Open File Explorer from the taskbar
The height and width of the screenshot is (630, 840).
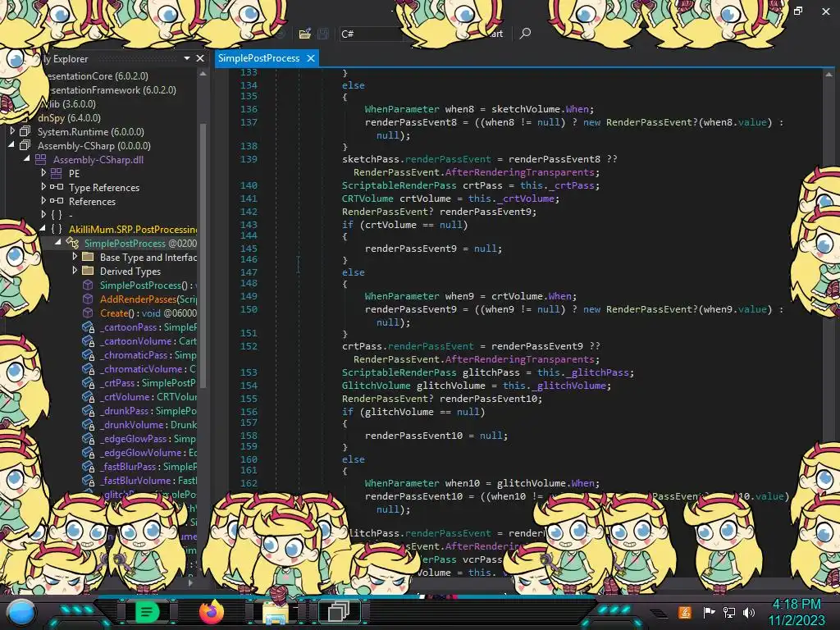(x=275, y=613)
